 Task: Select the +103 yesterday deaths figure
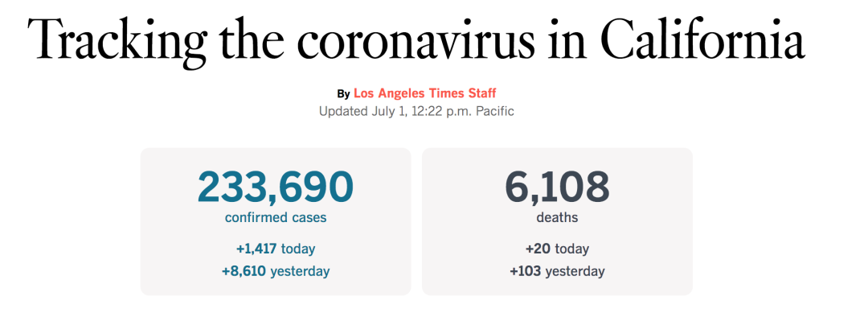click(x=557, y=272)
